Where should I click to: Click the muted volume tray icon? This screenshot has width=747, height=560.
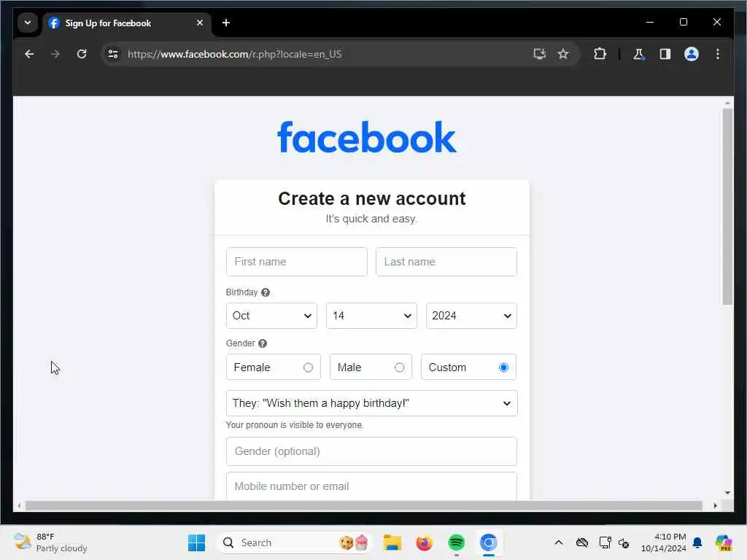pyautogui.click(x=624, y=542)
